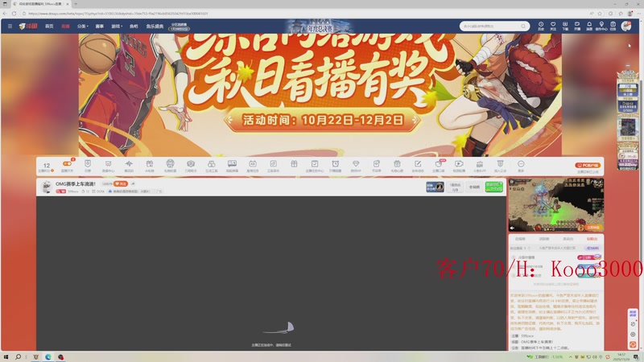Click the taskbar clock showing 14:57
The image size is (644, 362).
(x=621, y=356)
